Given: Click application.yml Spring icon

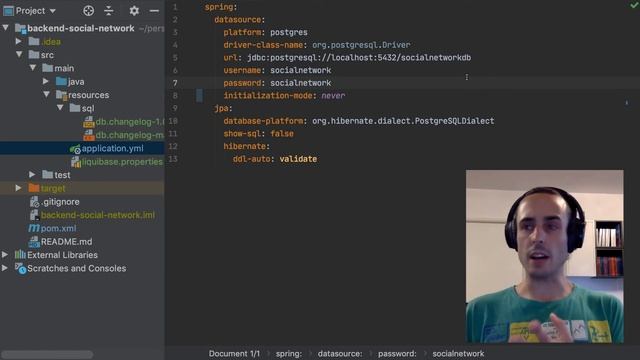Looking at the screenshot, I should [x=75, y=149].
